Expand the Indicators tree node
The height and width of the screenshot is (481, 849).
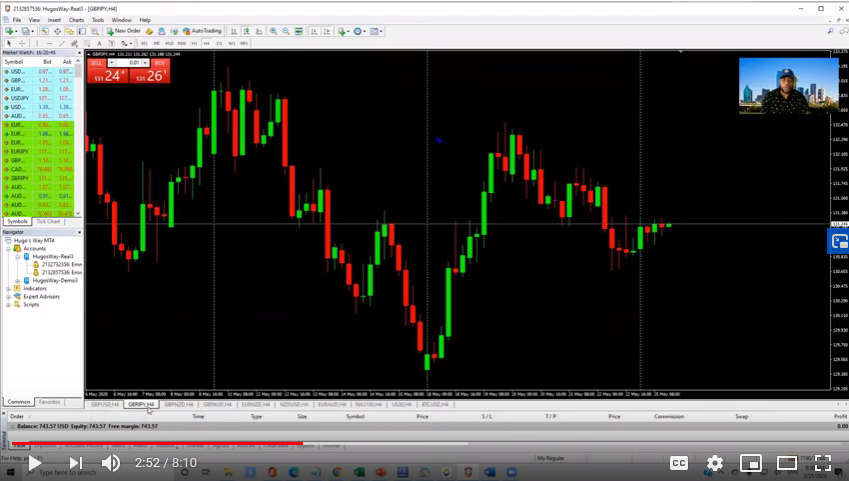(x=9, y=289)
